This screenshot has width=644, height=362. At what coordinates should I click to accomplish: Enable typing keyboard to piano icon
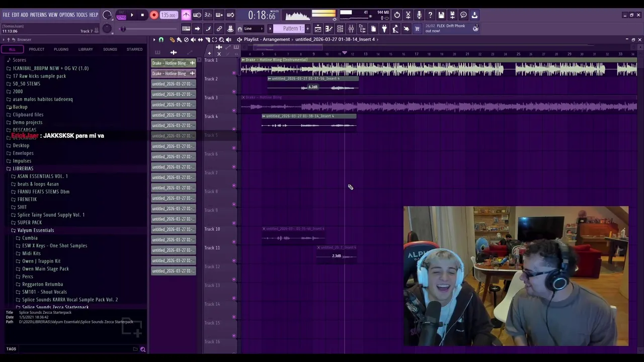point(186,29)
